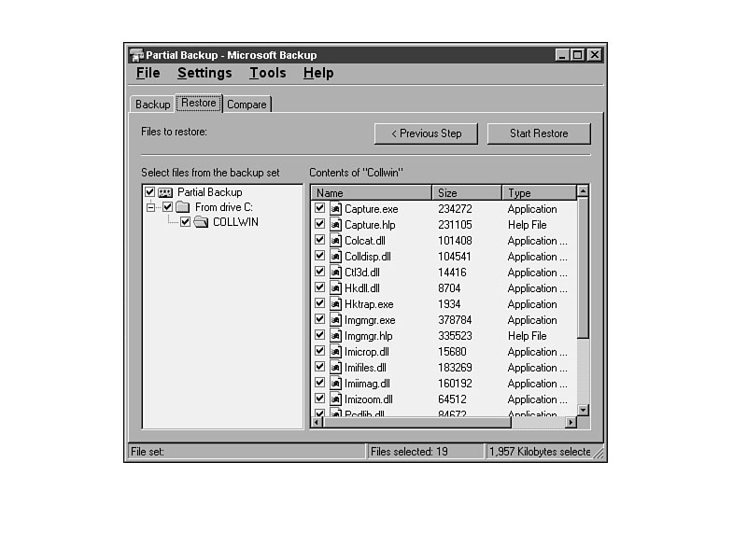747x560 pixels.
Task: Sort the file list by Name column
Action: pyautogui.click(x=371, y=193)
